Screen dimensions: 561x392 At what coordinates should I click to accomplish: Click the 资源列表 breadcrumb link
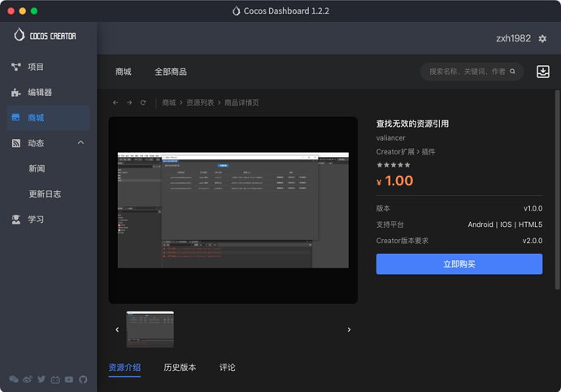click(200, 102)
